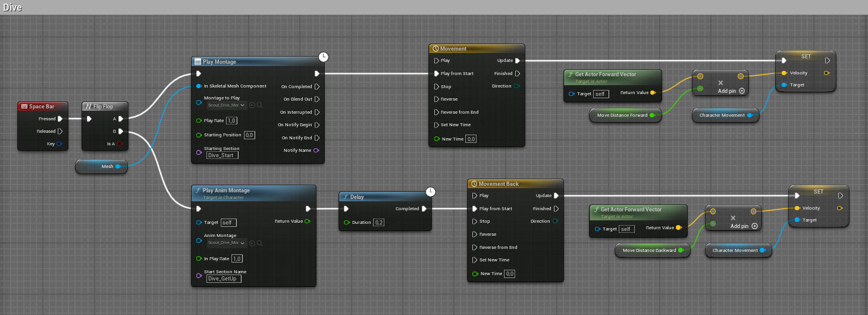
Task: Click the use-selected-asset arrow beside Montage to Play
Action: (x=252, y=105)
